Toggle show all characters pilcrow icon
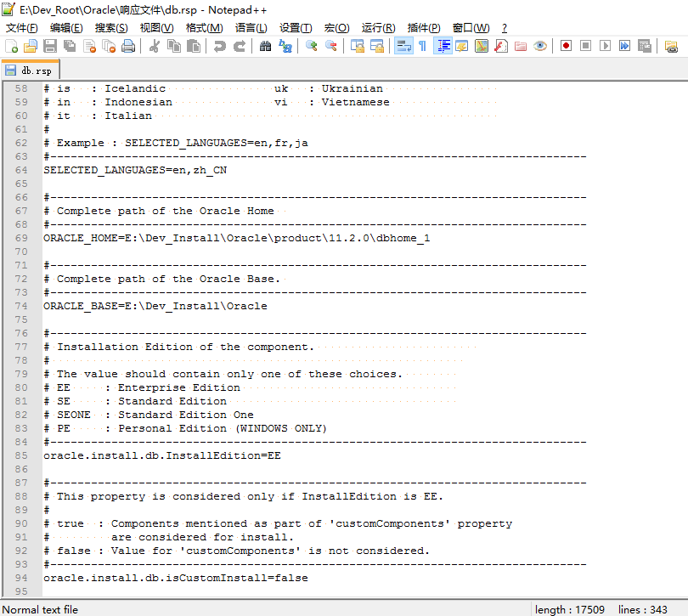The width and height of the screenshot is (688, 616). 422,46
